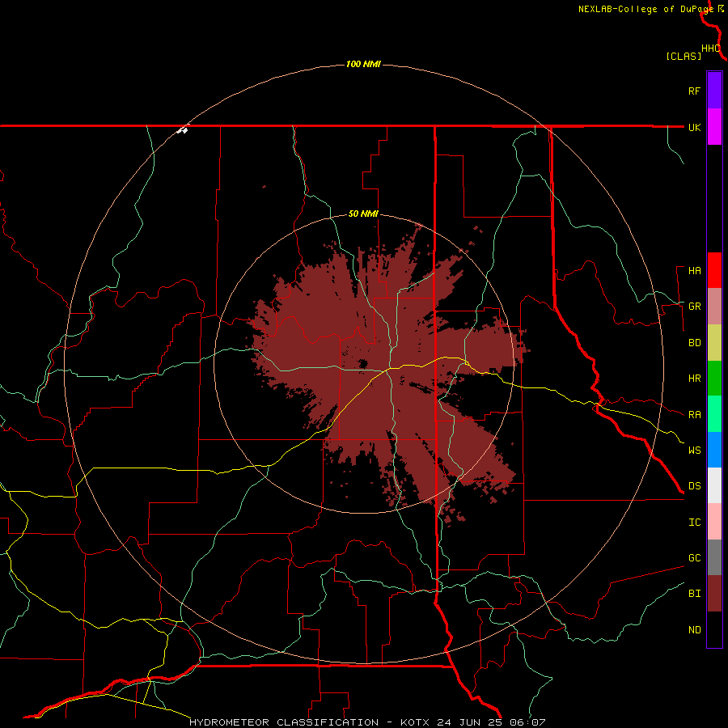Click the '50 NMI' range ring label
Viewport: 728px width, 728px height.
pyautogui.click(x=363, y=214)
